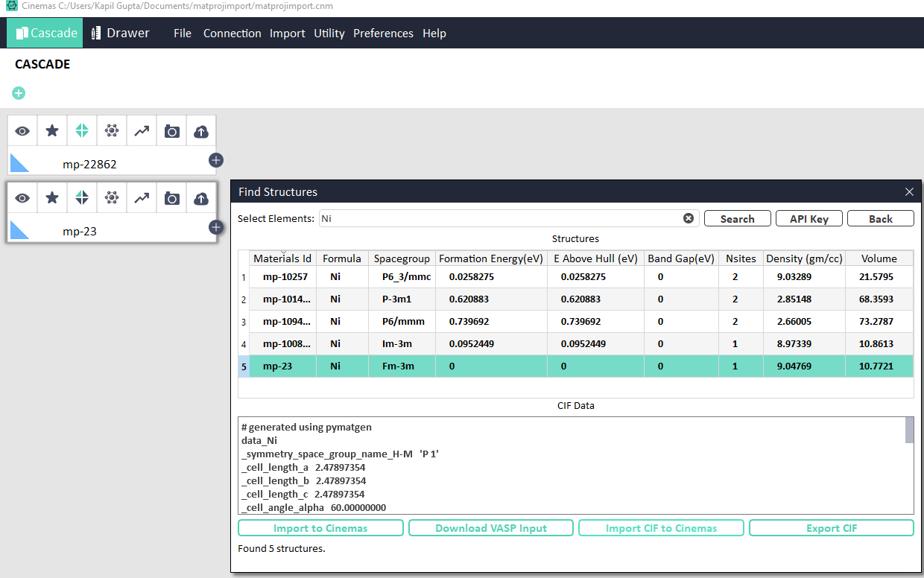Select the row with spacegroup P6/mmm
Viewport: 924px width, 578px height.
tap(576, 321)
